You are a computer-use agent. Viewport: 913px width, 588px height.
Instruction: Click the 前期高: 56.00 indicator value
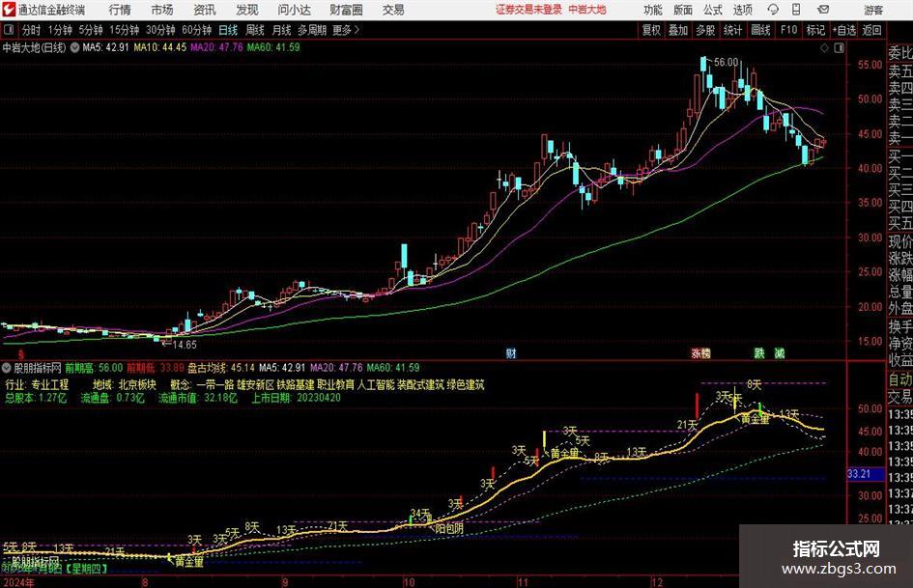[93, 367]
